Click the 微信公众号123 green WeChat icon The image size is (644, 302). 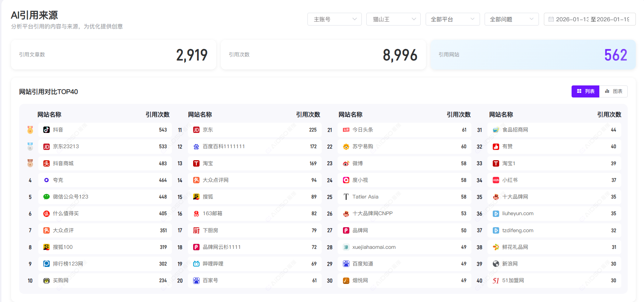coord(47,197)
